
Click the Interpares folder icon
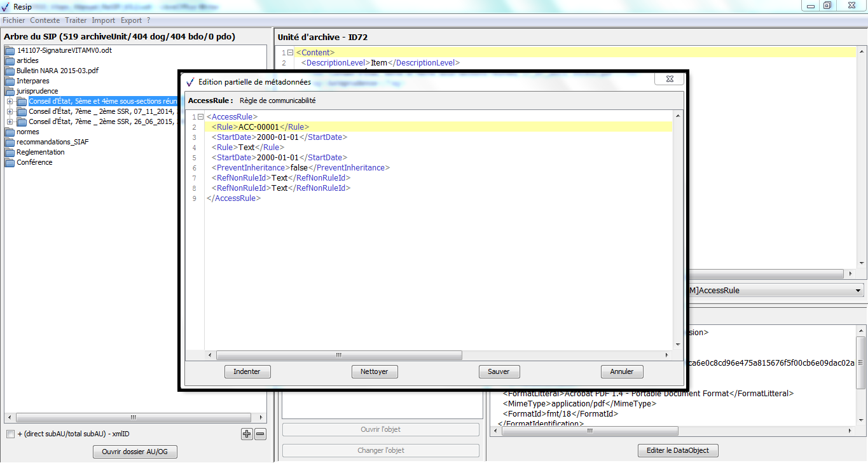[x=10, y=81]
